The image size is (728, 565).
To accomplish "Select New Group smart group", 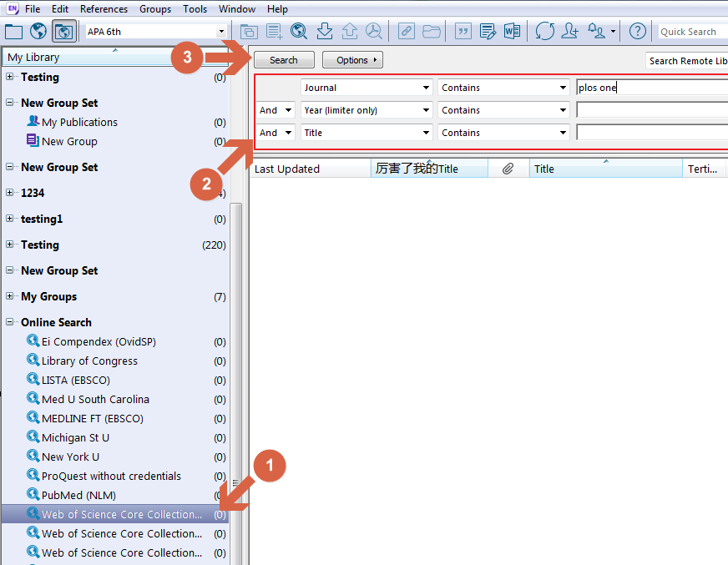I will pos(69,141).
